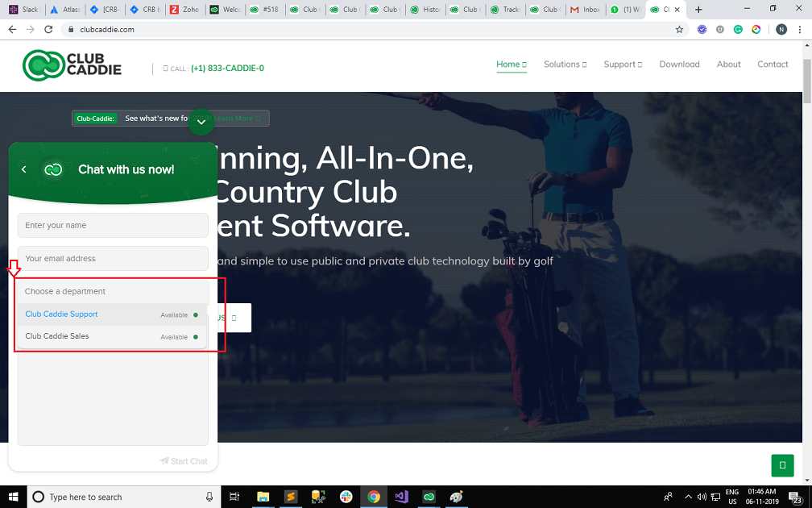Image resolution: width=812 pixels, height=508 pixels.
Task: Open the Chrome profile avatar 'N'
Action: (x=781, y=30)
